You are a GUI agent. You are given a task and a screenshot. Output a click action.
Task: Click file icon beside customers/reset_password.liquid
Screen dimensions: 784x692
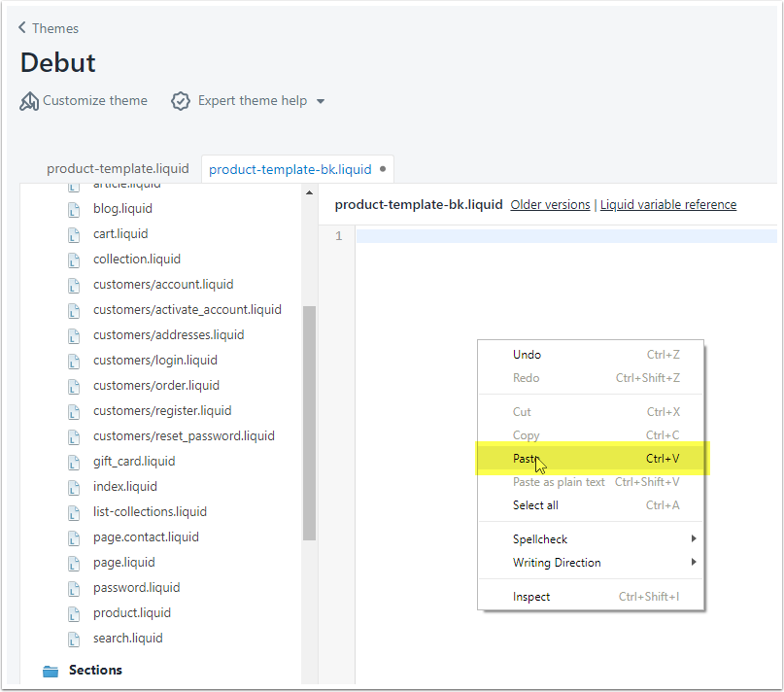point(74,436)
